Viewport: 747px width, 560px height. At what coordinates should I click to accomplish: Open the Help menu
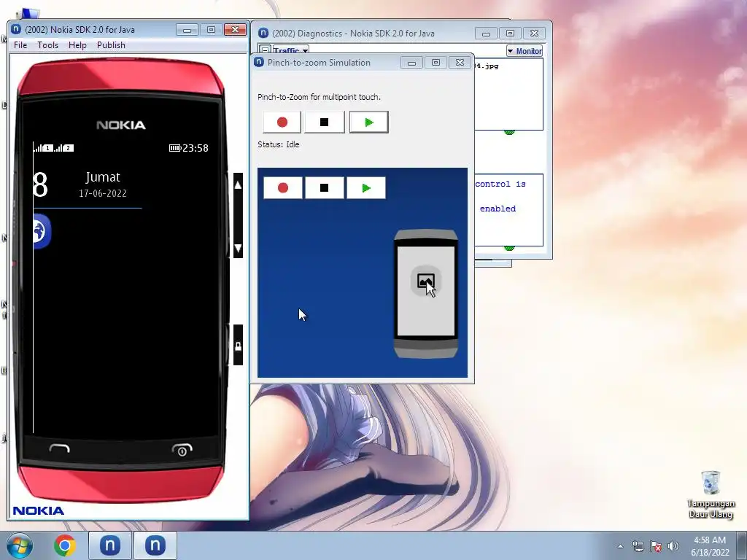(x=77, y=44)
